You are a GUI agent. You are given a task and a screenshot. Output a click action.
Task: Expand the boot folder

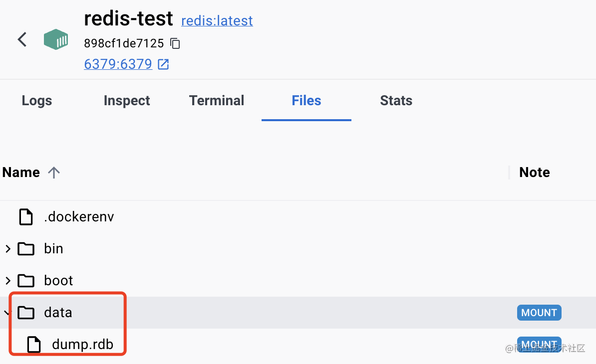(x=7, y=280)
